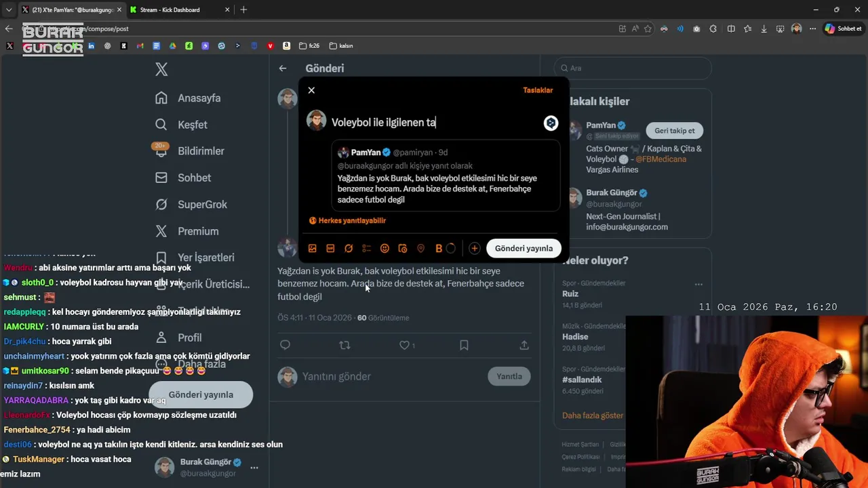Click the Yanıtla button
Viewport: 868px width, 488px height.
coord(509,376)
